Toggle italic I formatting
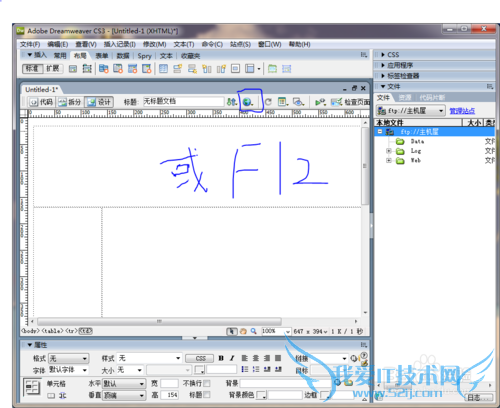The image size is (500, 408). (232, 358)
